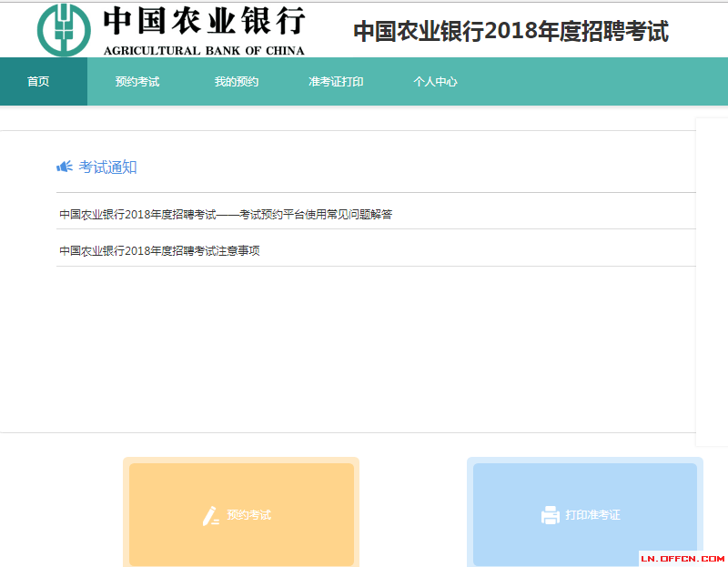Click the AGRICULTURAL BANK OF CHINA text

coord(204,51)
